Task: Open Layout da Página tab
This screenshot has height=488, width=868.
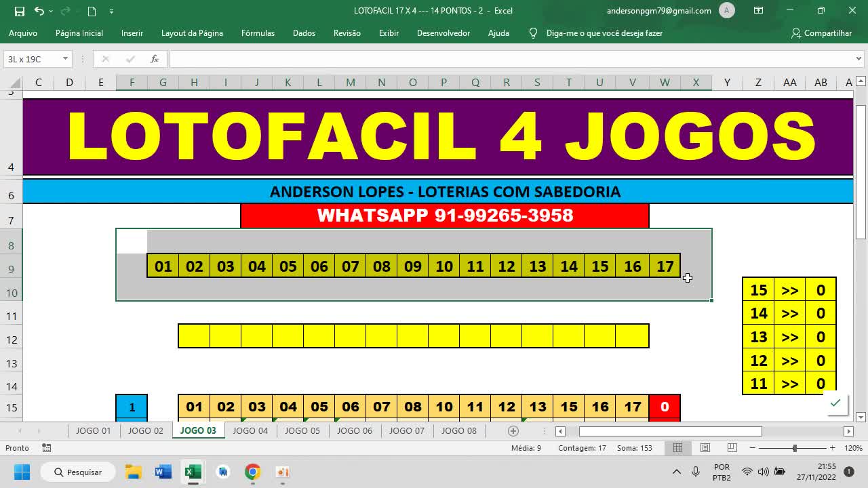Action: click(192, 33)
